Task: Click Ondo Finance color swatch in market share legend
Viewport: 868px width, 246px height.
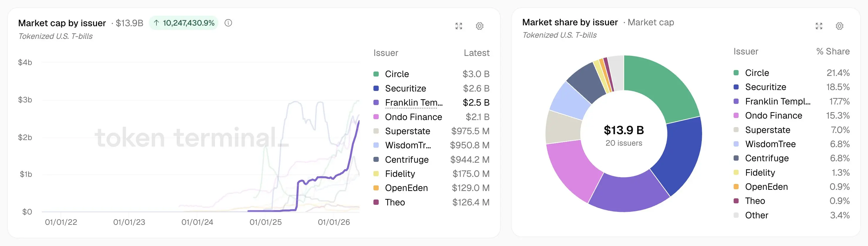Action: [736, 116]
